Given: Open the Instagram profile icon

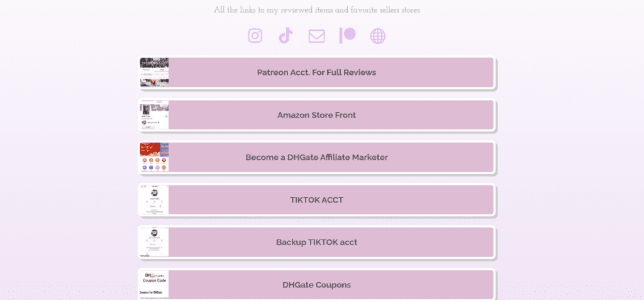Looking at the screenshot, I should point(255,36).
